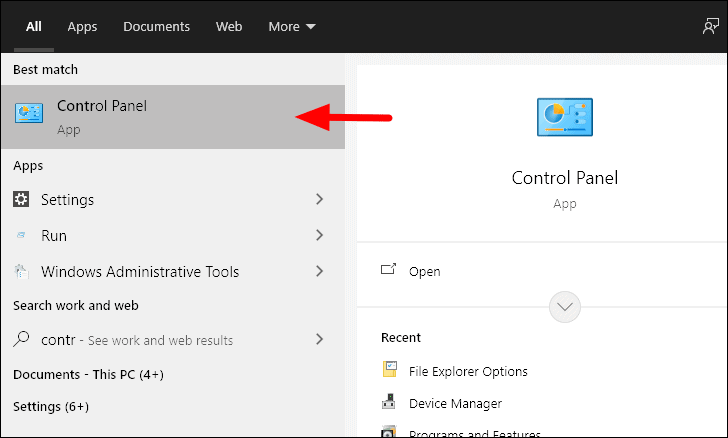Open the More filter dropdown
Image resolution: width=728 pixels, height=438 pixels.
(292, 26)
